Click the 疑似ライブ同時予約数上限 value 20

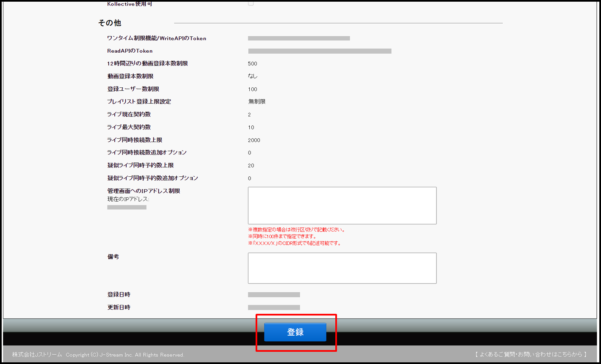251,166
